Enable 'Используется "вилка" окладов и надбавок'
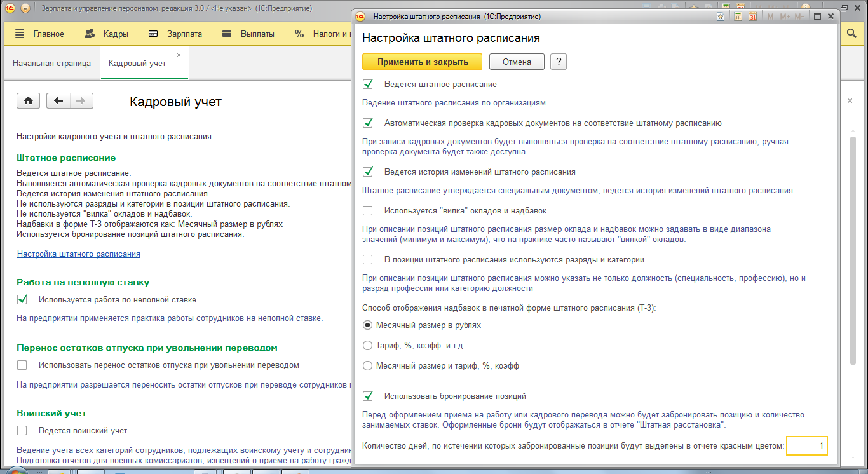868x474 pixels. coord(367,210)
